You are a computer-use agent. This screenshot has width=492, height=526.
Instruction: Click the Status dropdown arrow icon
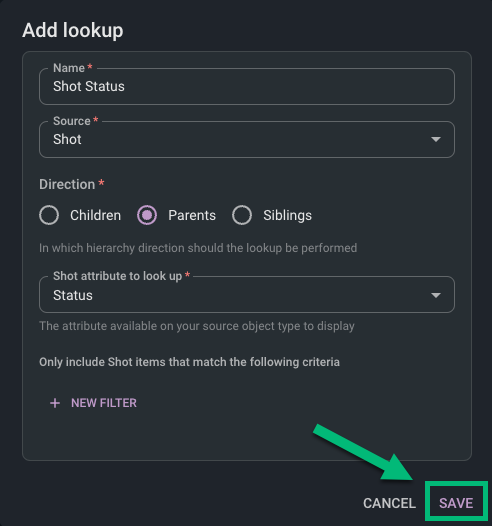point(436,296)
